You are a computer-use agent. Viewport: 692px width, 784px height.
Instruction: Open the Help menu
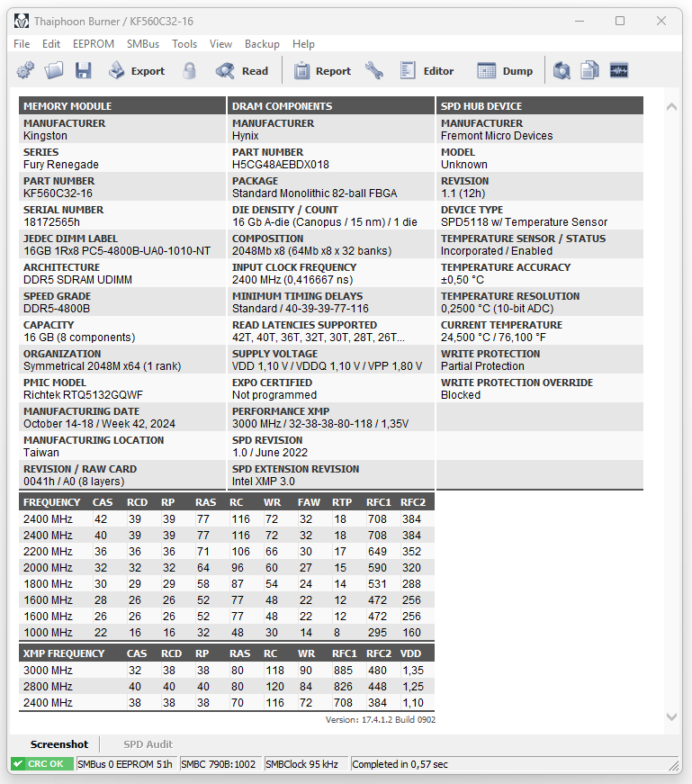coord(303,44)
